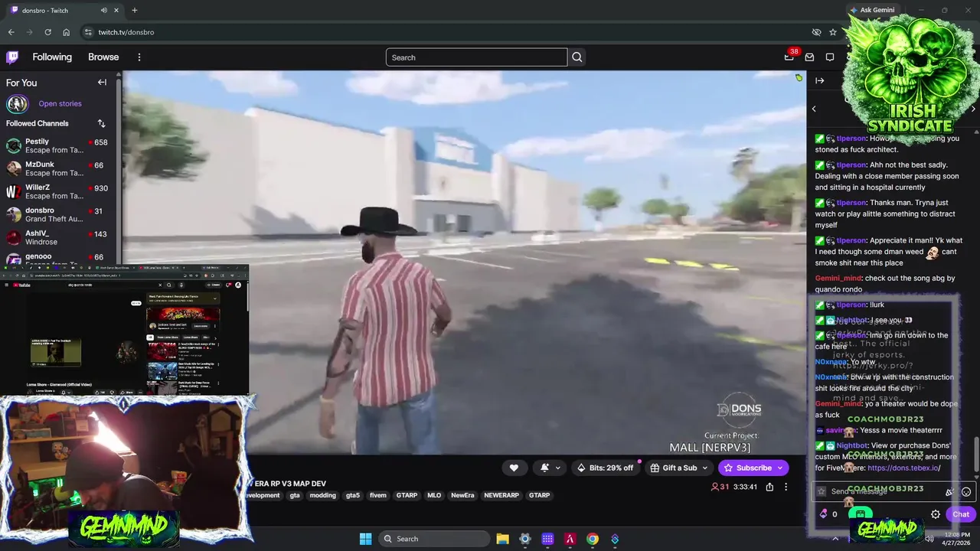Click Open stories link

click(60, 103)
